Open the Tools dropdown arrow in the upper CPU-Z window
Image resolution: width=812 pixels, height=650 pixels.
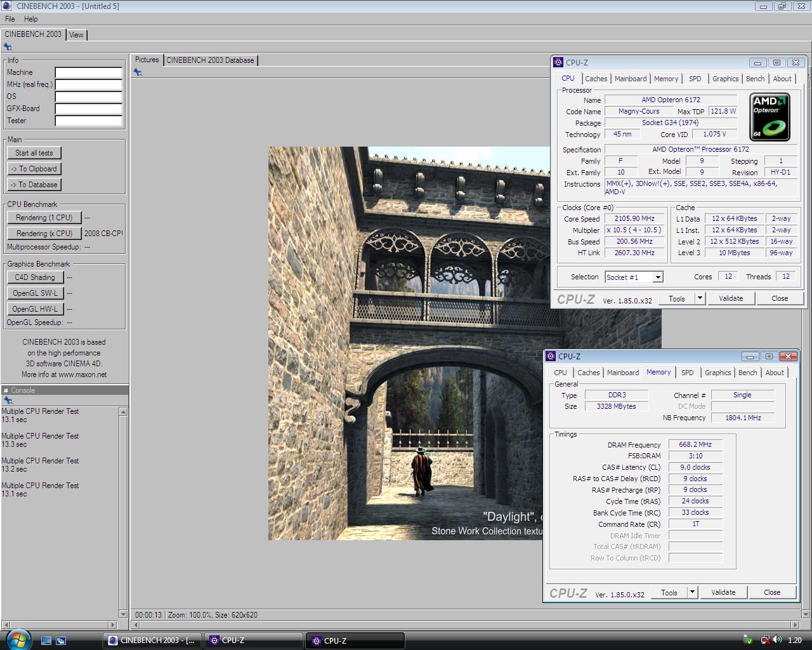click(x=700, y=298)
